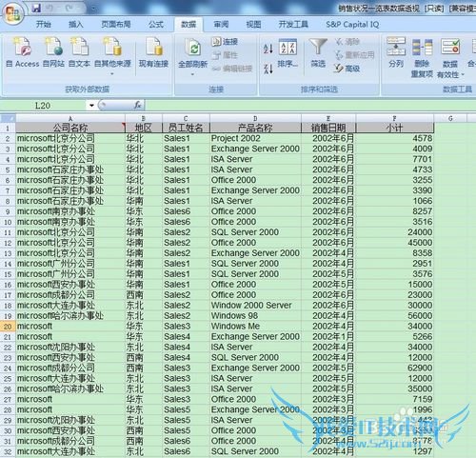Click cell with value 62900
Viewport: 476px width, 458px height.
coord(394,368)
